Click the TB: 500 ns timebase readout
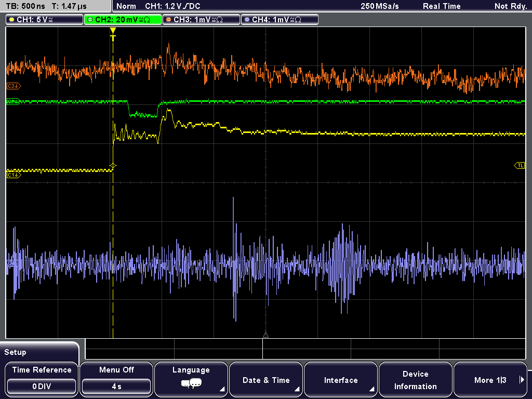 point(25,6)
